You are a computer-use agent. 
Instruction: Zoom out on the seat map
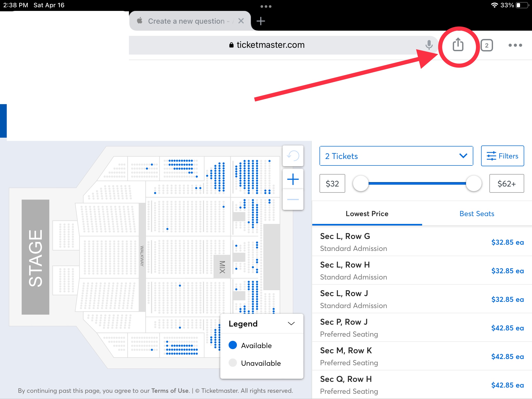coord(293,199)
